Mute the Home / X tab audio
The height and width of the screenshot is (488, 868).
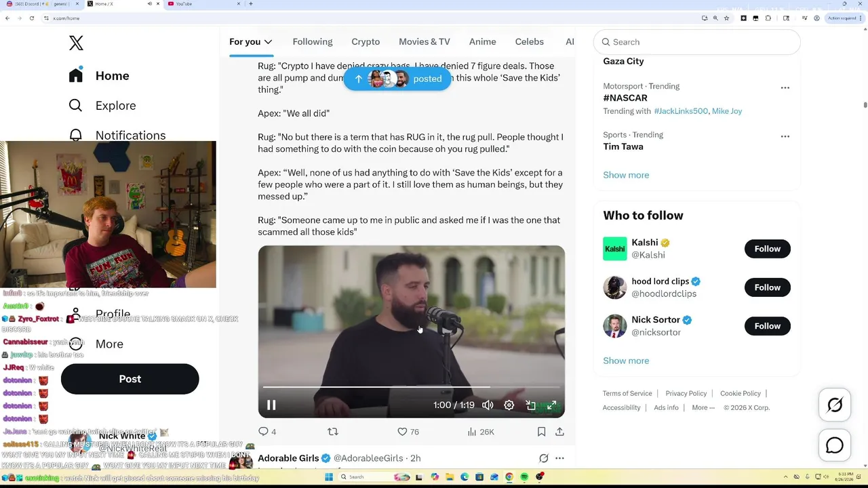[x=149, y=4]
